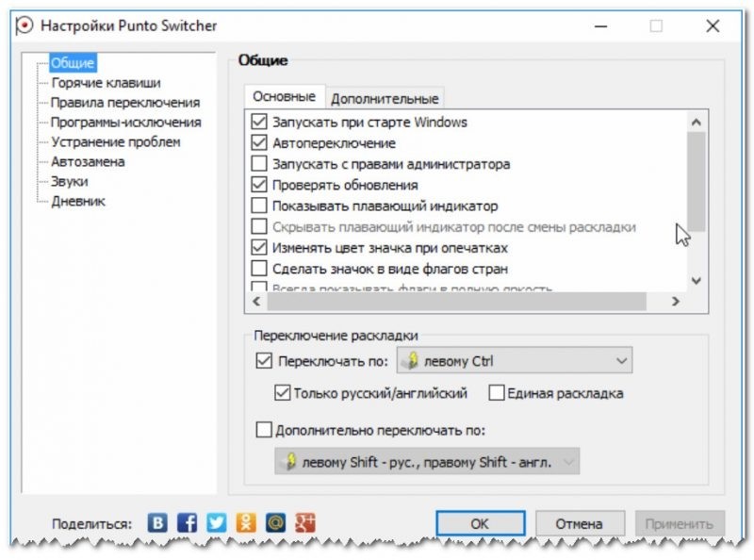This screenshot has height=560, width=754.
Task: Share via Google Plus icon
Action: tap(304, 522)
